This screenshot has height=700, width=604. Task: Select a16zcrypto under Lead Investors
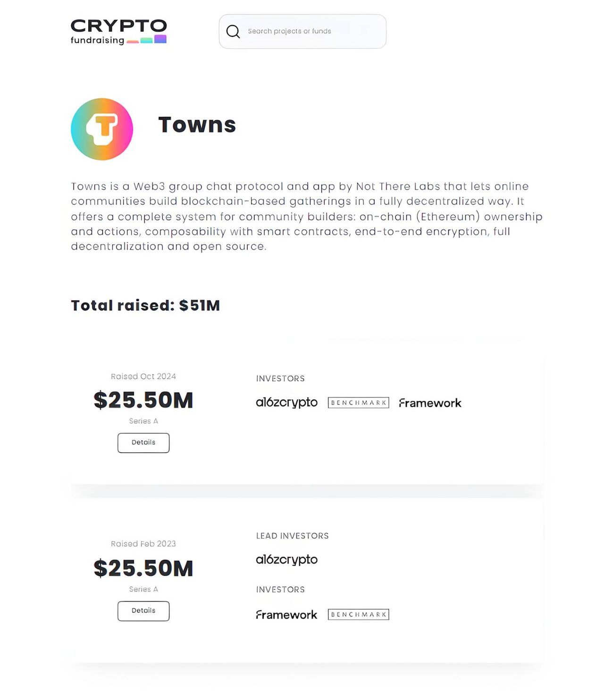pos(286,560)
